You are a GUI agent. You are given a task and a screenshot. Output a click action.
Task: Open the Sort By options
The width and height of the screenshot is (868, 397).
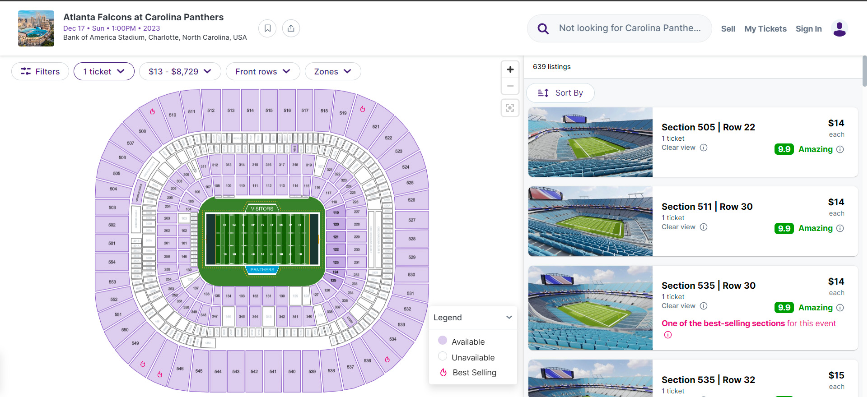[x=560, y=93]
